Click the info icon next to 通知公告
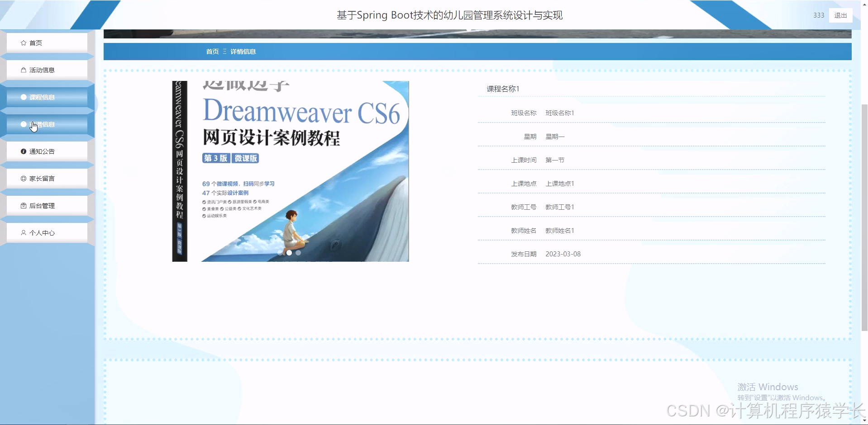868x425 pixels. (x=24, y=151)
